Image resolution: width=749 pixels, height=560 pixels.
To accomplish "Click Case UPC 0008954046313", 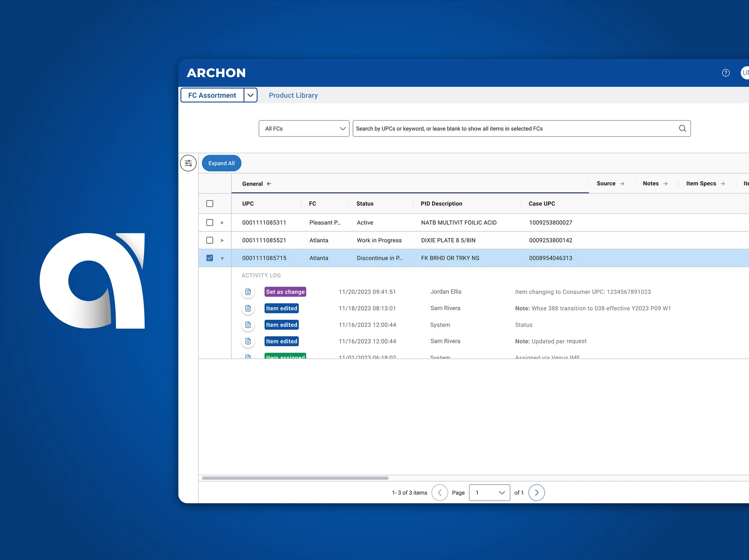I will (x=551, y=258).
